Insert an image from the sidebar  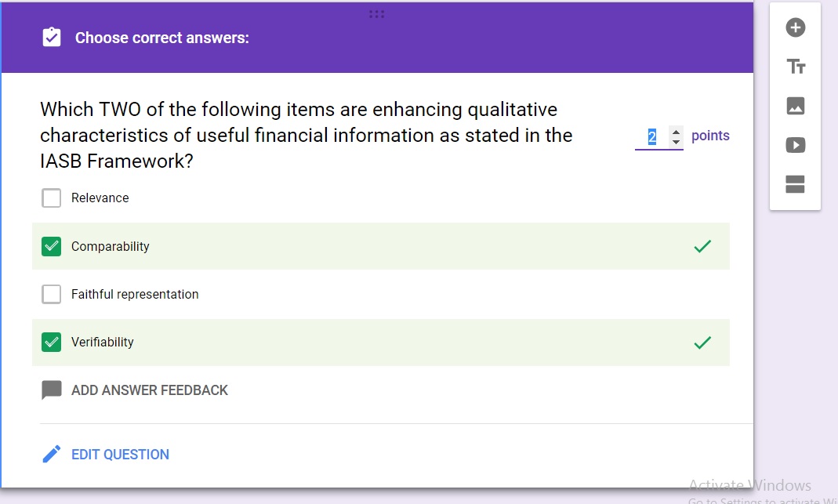pyautogui.click(x=796, y=106)
